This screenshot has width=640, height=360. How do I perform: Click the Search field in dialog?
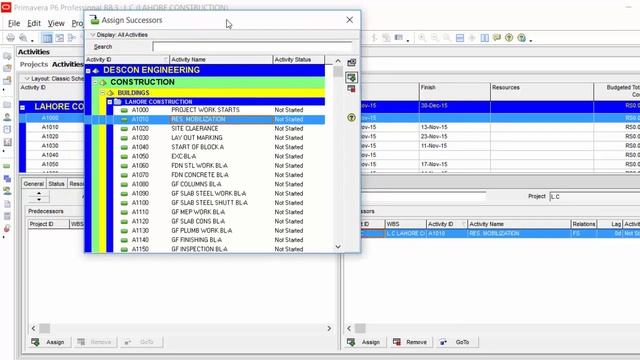pos(252,47)
